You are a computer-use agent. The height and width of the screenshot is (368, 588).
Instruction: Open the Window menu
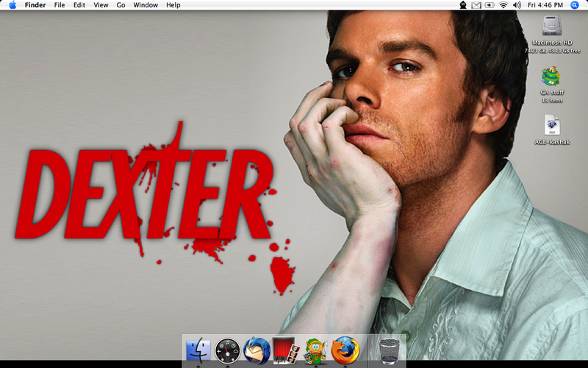pos(146,5)
